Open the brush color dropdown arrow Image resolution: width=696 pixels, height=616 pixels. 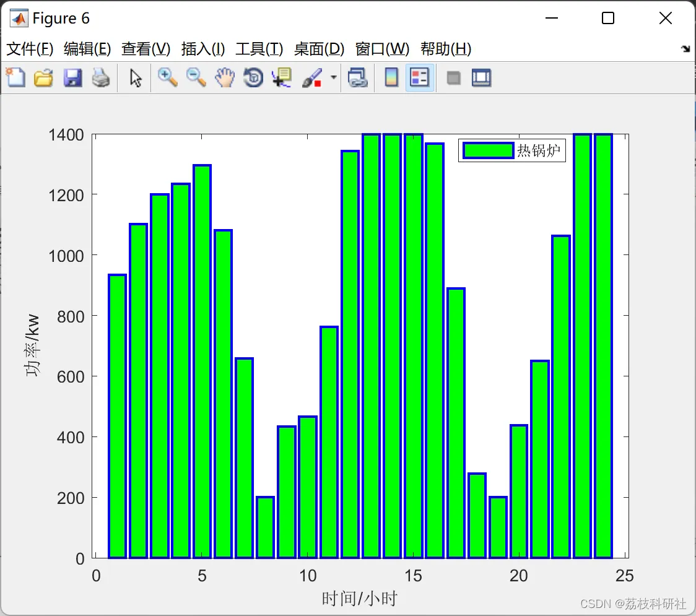coord(333,77)
